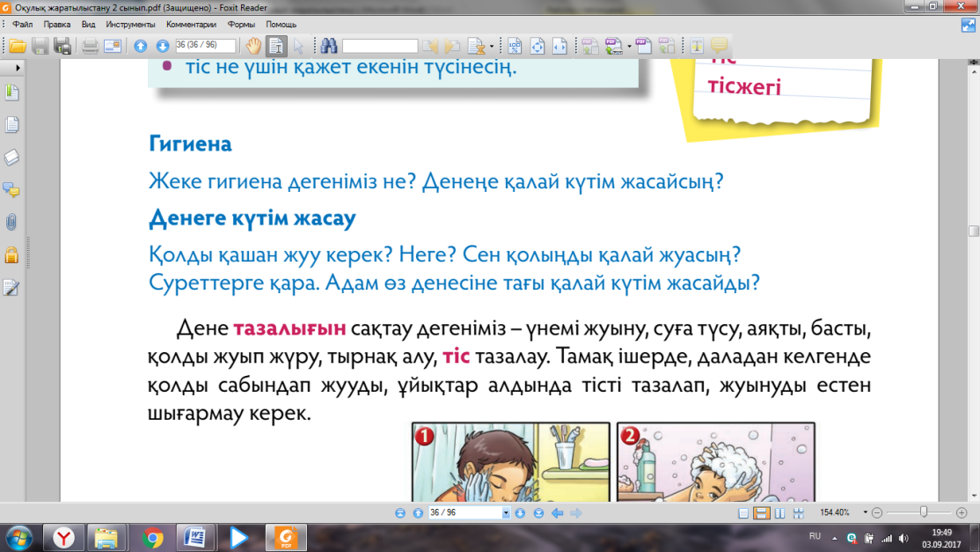Open the Правка menu
The height and width of the screenshot is (552, 980).
click(x=57, y=25)
